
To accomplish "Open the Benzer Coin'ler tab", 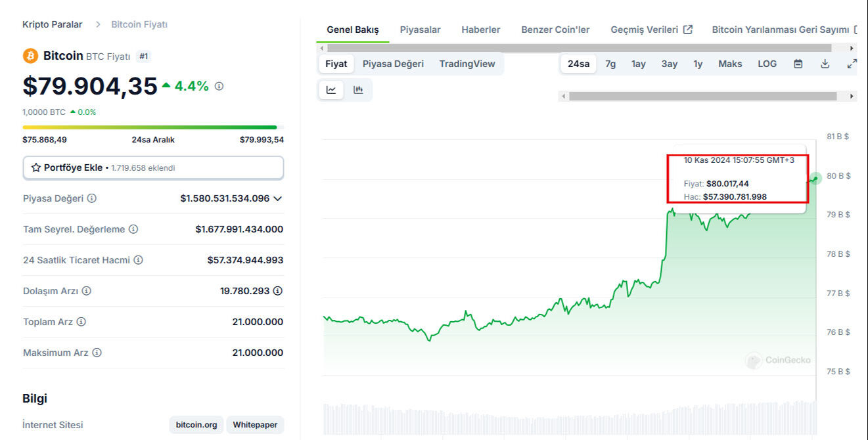I will tap(555, 30).
